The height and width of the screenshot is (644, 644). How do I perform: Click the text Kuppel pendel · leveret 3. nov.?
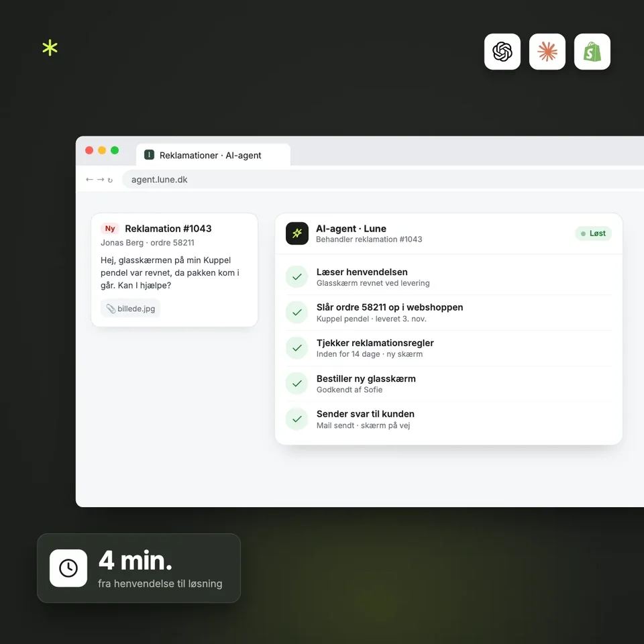click(371, 319)
